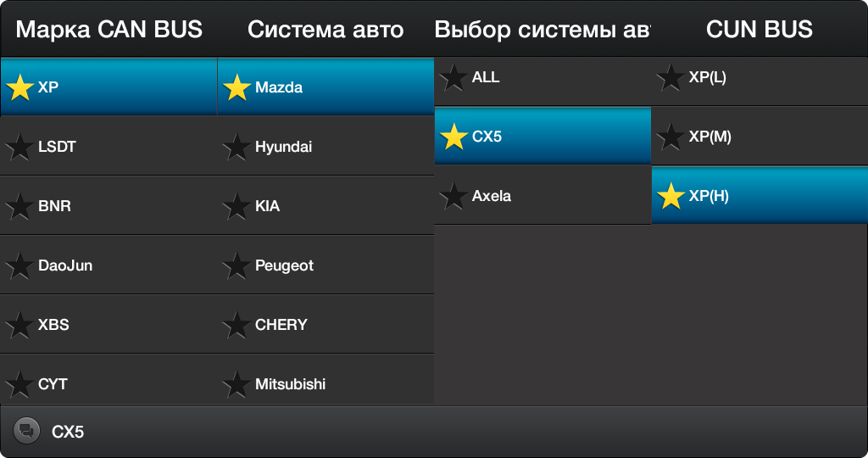Toggle the yellow star on XP(H)
This screenshot has width=868, height=458.
(x=670, y=196)
